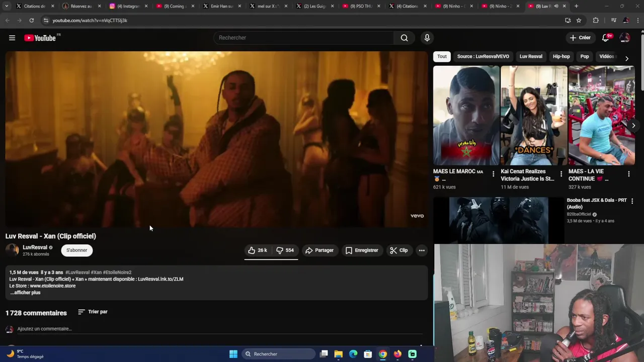Open the #EtoileNoire2 hashtag

tap(117, 273)
